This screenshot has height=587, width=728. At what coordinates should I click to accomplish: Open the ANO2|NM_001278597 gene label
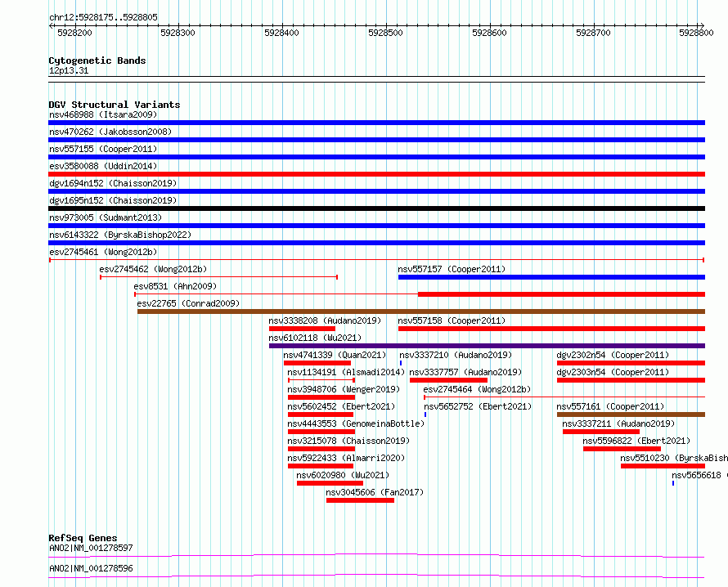(x=91, y=548)
